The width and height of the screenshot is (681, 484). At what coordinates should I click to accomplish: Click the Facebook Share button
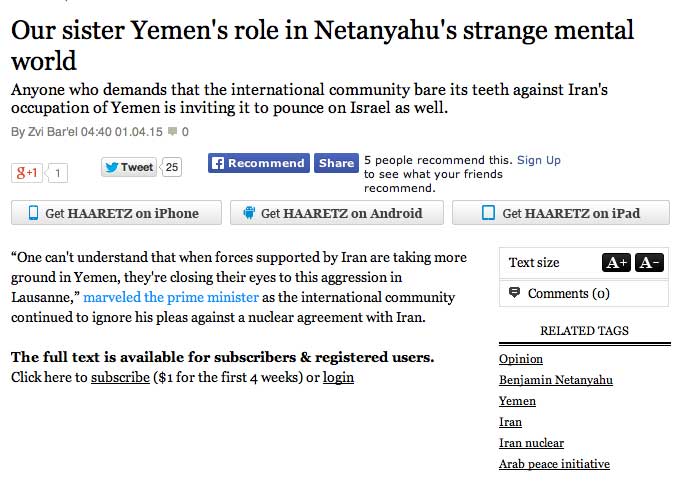336,163
